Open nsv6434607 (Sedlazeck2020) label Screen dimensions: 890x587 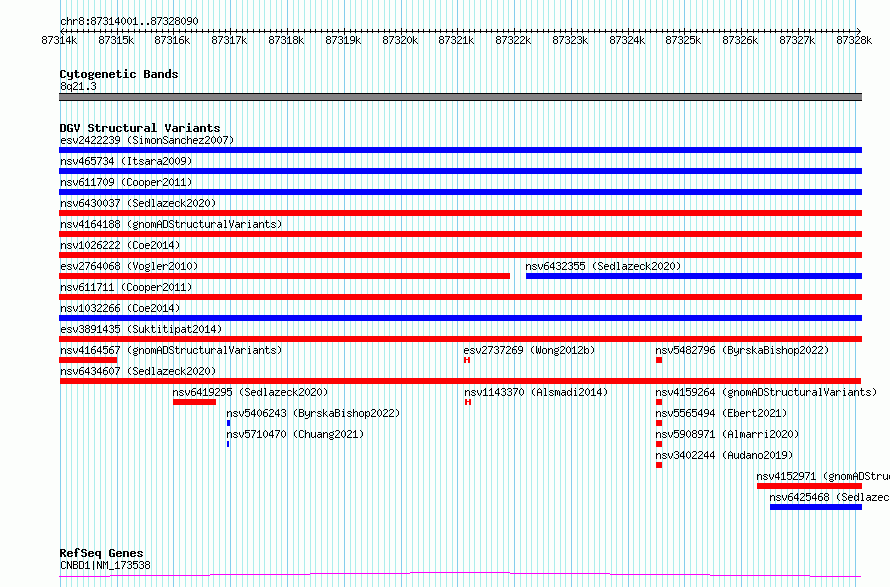coord(138,371)
